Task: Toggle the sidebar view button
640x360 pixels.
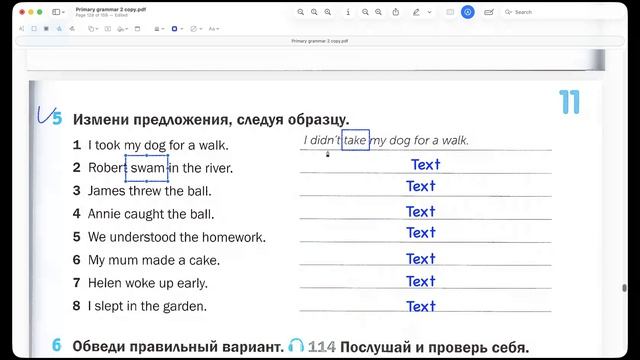Action: pyautogui.click(x=56, y=12)
